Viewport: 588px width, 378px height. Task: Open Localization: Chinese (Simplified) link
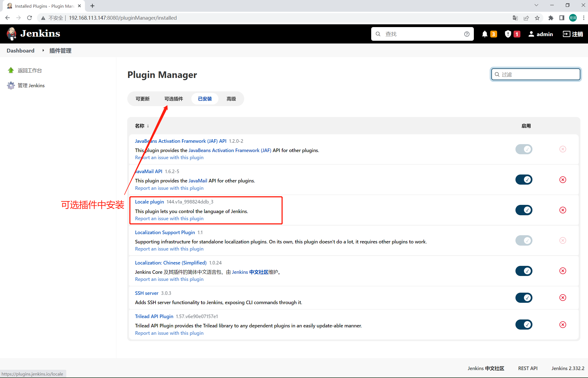(x=171, y=263)
